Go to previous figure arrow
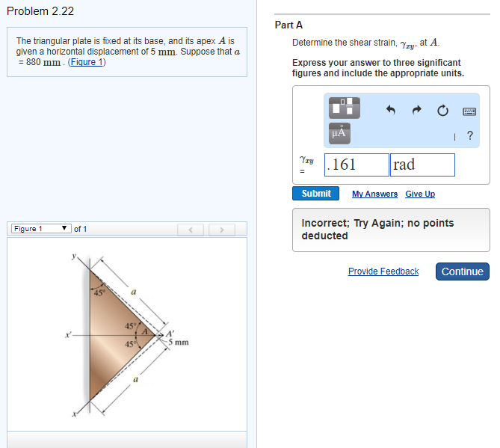 190,229
